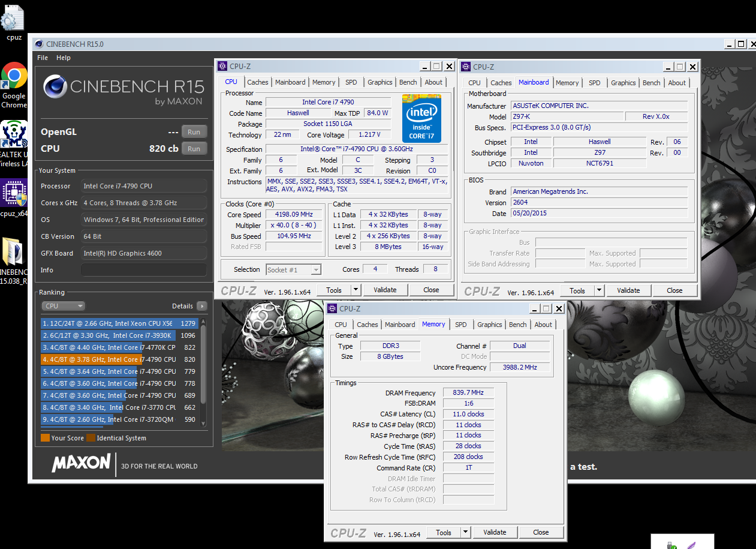Switch to Caches tab in CPU window
756x549 pixels.
[x=258, y=82]
